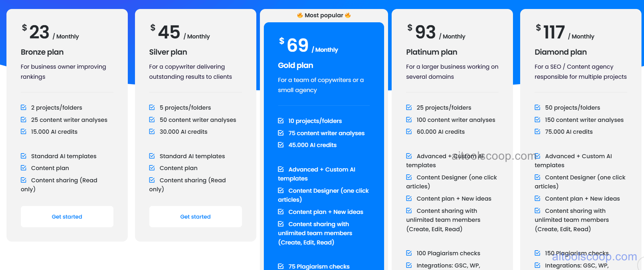644x270 pixels.
Task: Click Get started under the Bronze plan
Action: click(x=67, y=216)
